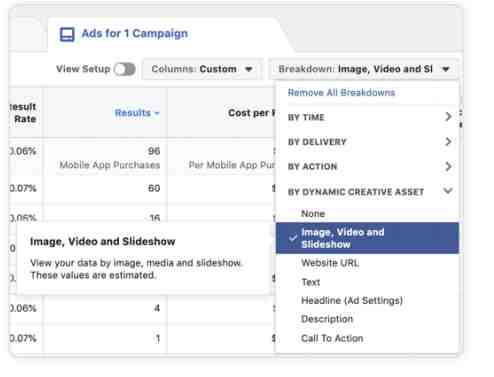Click the Results sort arrow icon
The image size is (494, 377).
(x=157, y=114)
